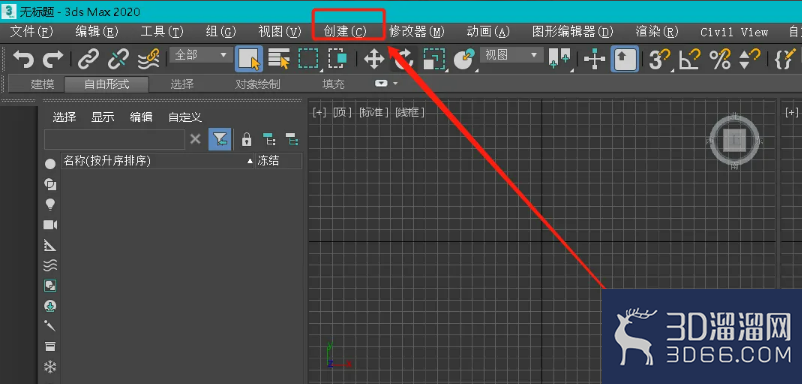Screen dimensions: 802x384
Task: Open the 文件(F) menu
Action: [x=32, y=32]
